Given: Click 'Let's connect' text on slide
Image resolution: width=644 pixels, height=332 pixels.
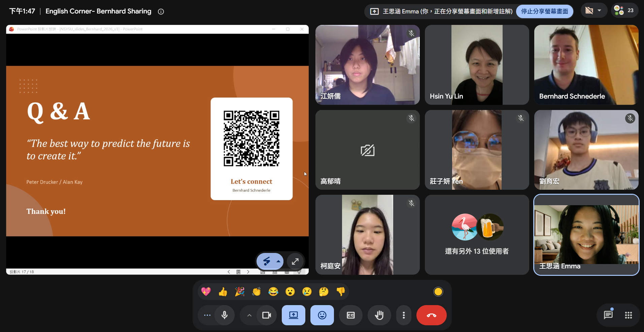Looking at the screenshot, I should click(x=251, y=182).
